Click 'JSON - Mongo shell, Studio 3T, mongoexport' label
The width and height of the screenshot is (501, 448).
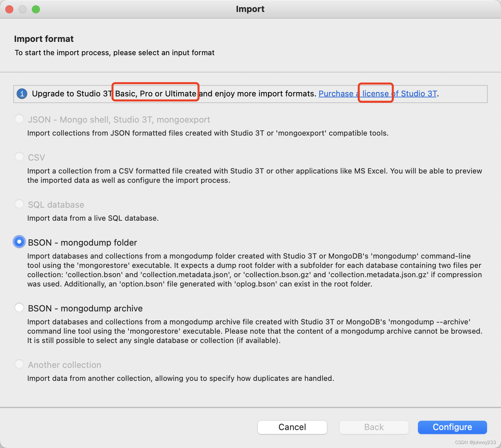[x=119, y=120]
